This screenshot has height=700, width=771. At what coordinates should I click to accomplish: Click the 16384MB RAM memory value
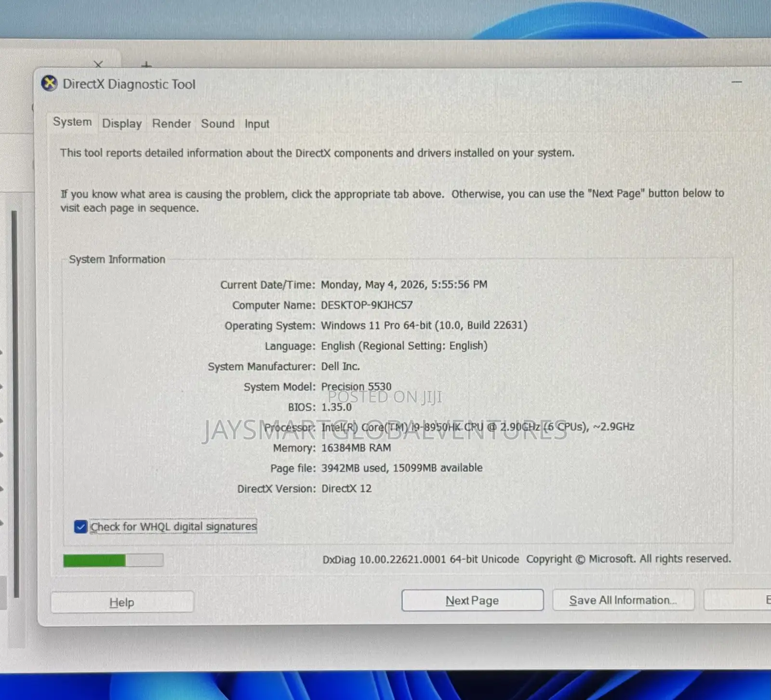coord(356,448)
